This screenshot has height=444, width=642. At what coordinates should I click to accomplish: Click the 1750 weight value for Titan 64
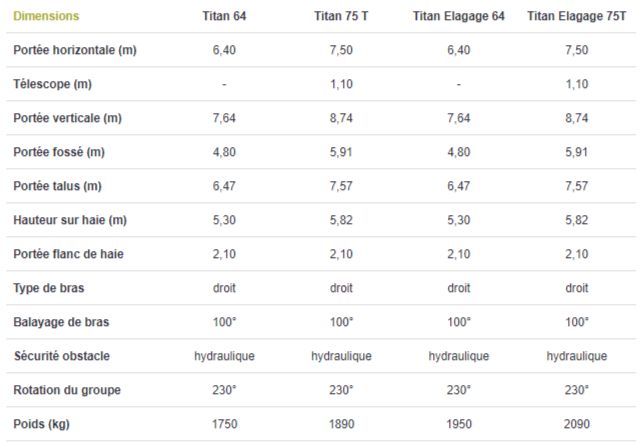click(x=224, y=424)
